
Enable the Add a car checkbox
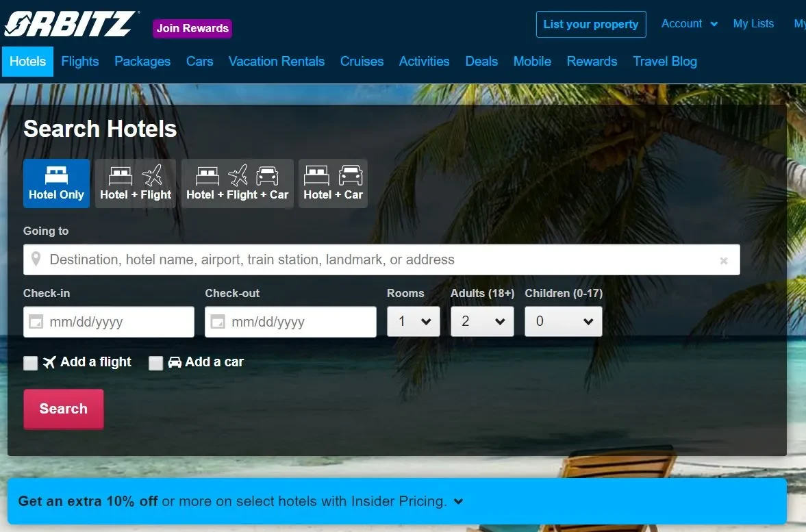click(x=155, y=363)
